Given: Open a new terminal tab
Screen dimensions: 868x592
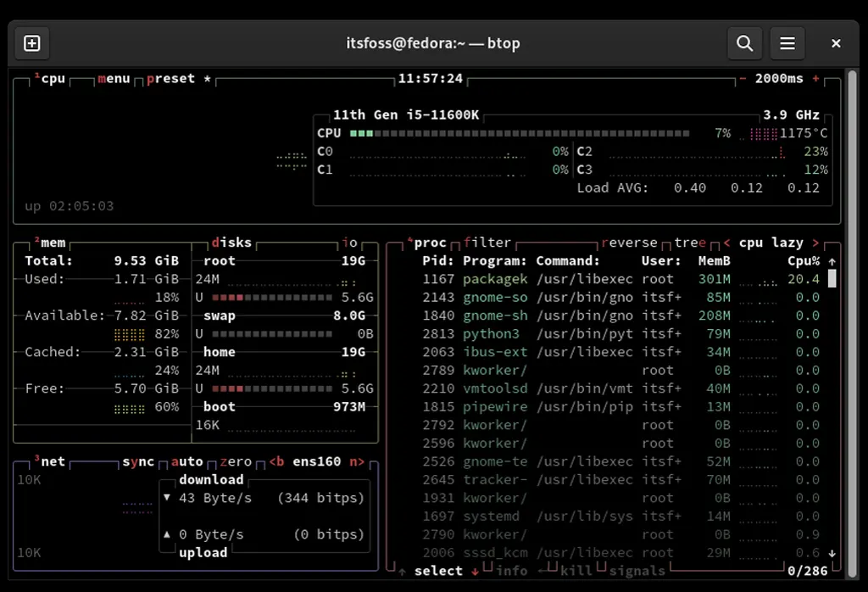Looking at the screenshot, I should click(x=32, y=43).
